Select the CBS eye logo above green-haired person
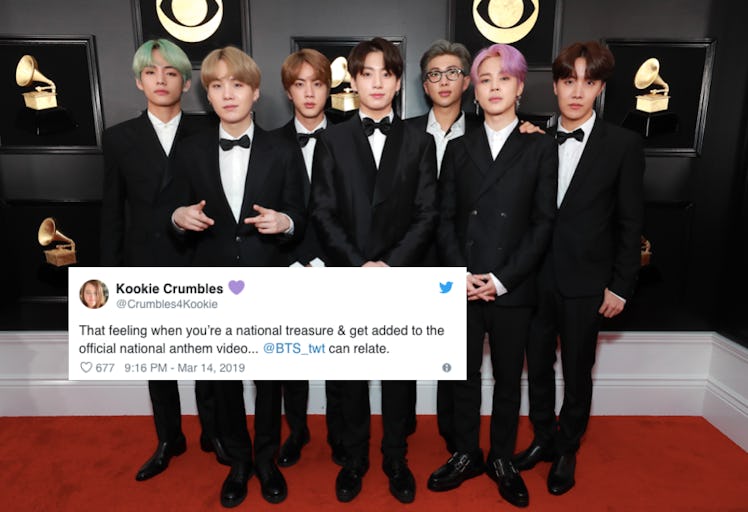Screen dimensions: 748x512 [x=189, y=19]
